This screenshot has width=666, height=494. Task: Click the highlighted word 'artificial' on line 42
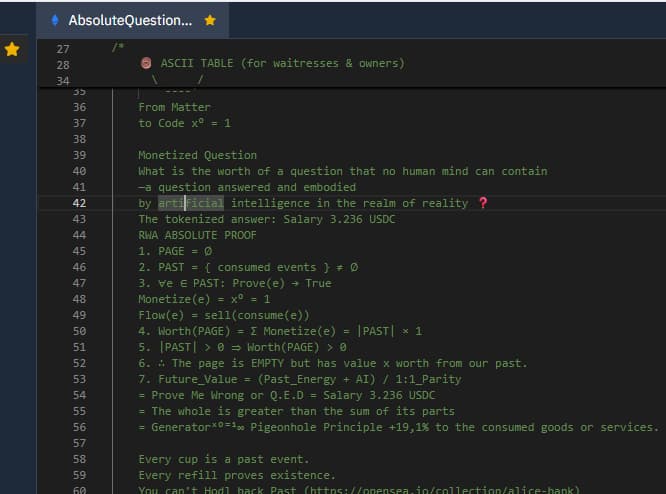click(190, 203)
